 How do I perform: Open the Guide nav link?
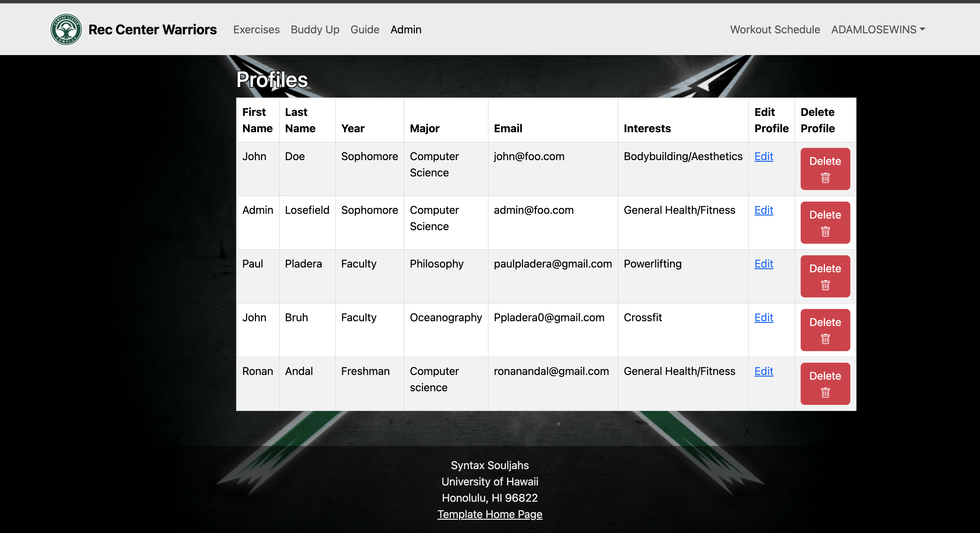pos(364,29)
